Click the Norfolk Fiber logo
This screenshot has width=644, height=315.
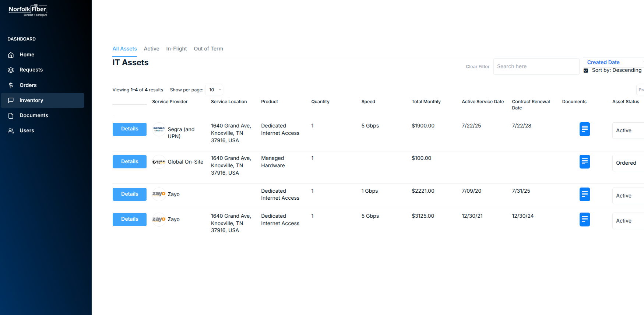(x=28, y=10)
